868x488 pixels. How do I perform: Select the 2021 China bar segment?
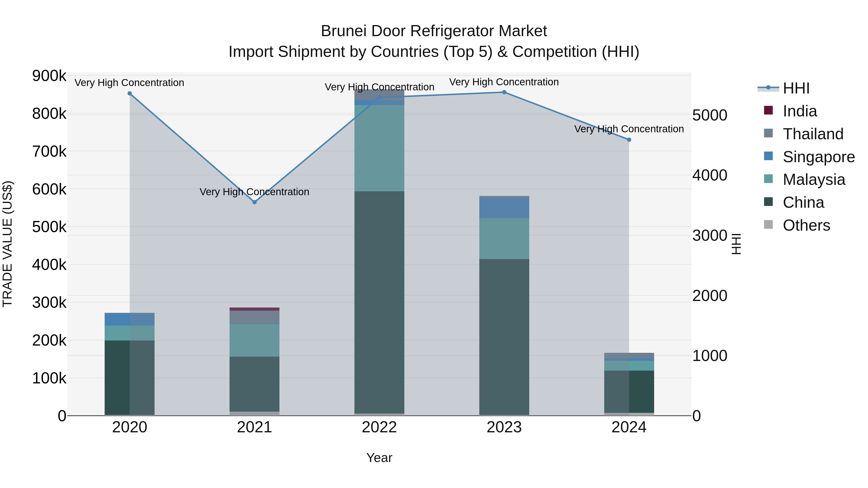[x=254, y=384]
